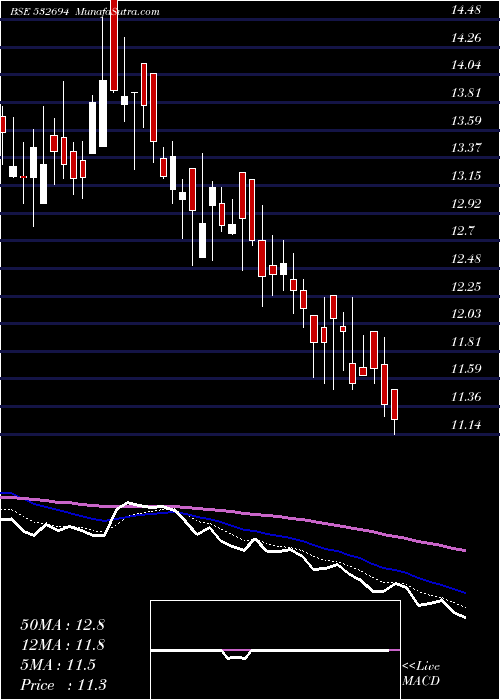Click the 5MA : 11.5 readout
The height and width of the screenshot is (700, 500).
click(x=58, y=665)
